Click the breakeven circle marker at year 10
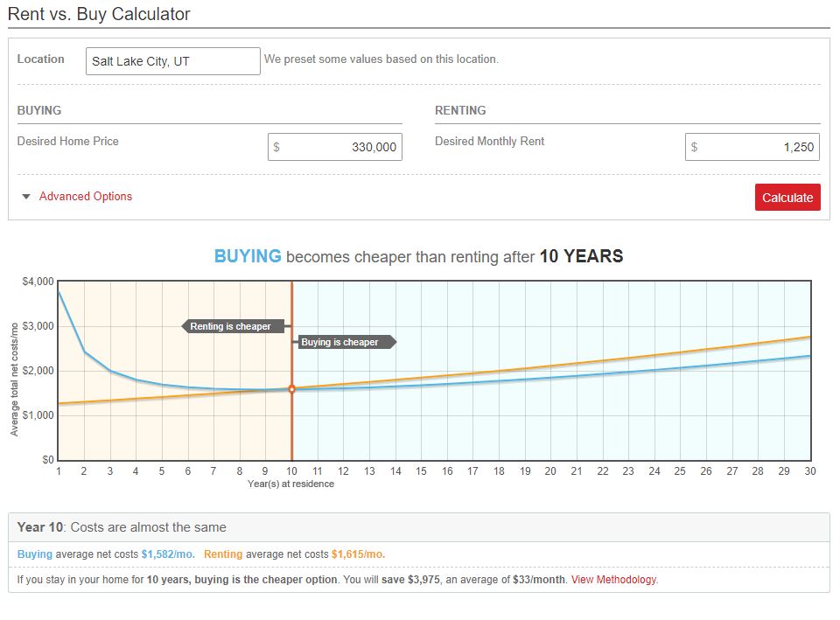840x620 pixels. [x=291, y=389]
